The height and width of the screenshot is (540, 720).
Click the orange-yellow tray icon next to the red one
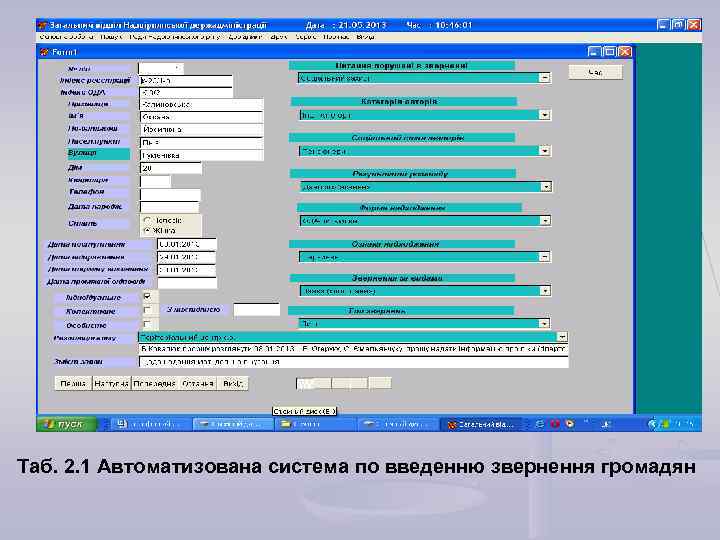(x=570, y=424)
